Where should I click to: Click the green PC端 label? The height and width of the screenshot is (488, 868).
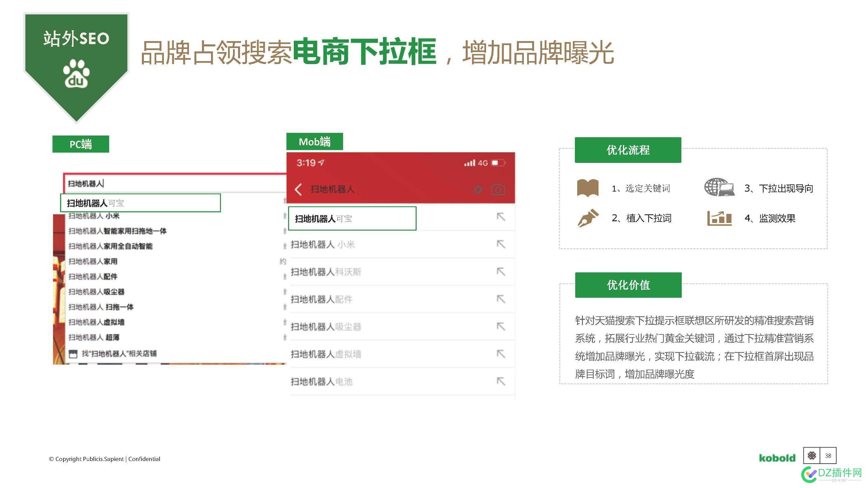coord(80,144)
